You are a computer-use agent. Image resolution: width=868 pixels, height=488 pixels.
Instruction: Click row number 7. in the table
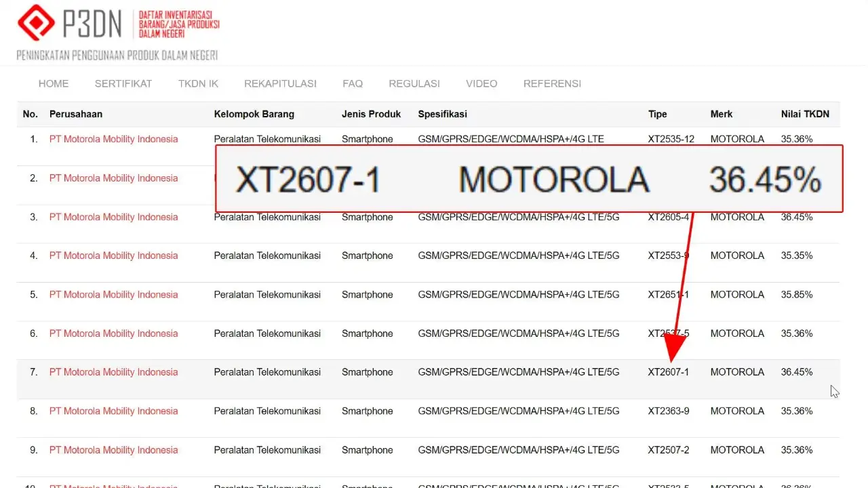tap(34, 372)
